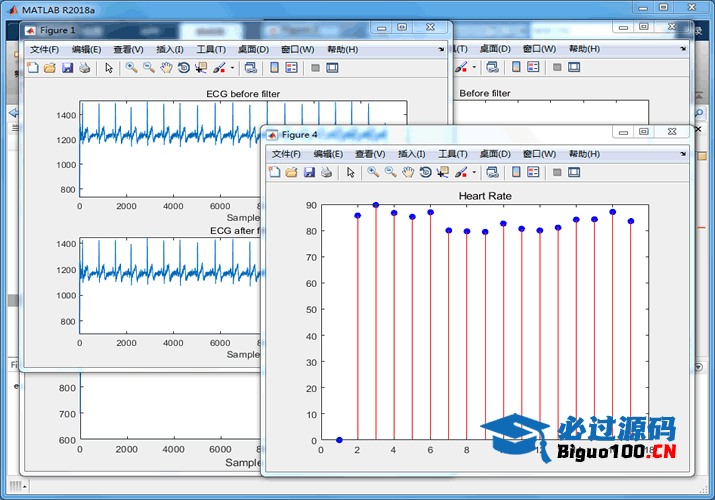Open 文件(F) menu in Figure 4

[286, 154]
